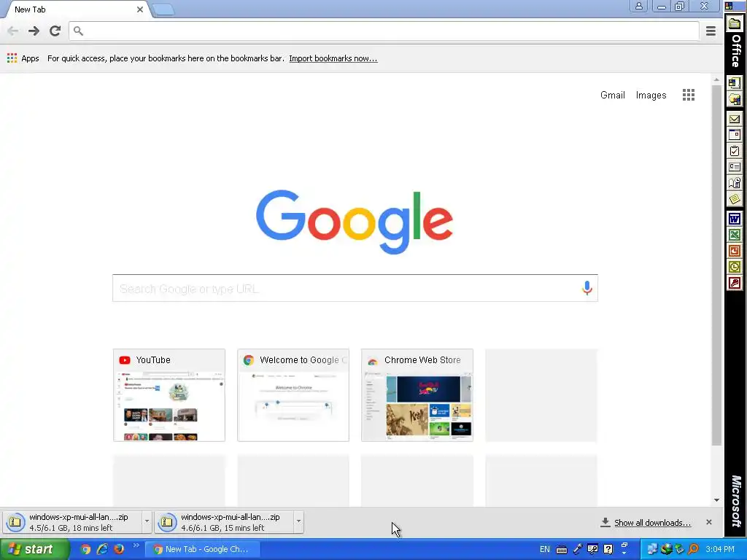
Task: Click the scrollbar down arrow
Action: pos(716,500)
